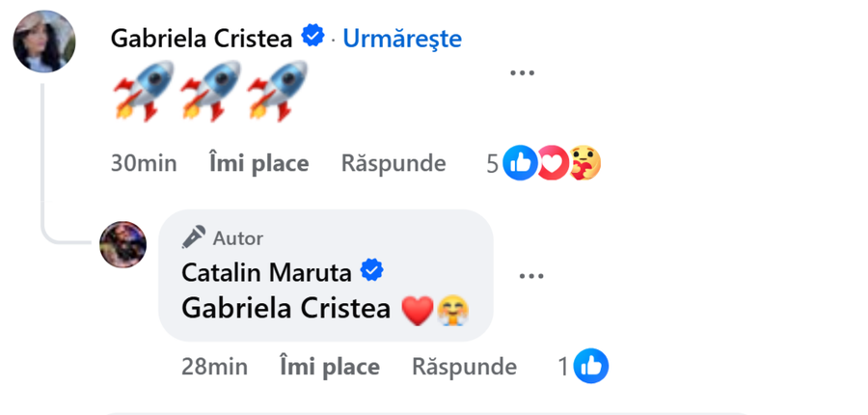Click tagged Gabriela Cristea mention in reply

[285, 309]
